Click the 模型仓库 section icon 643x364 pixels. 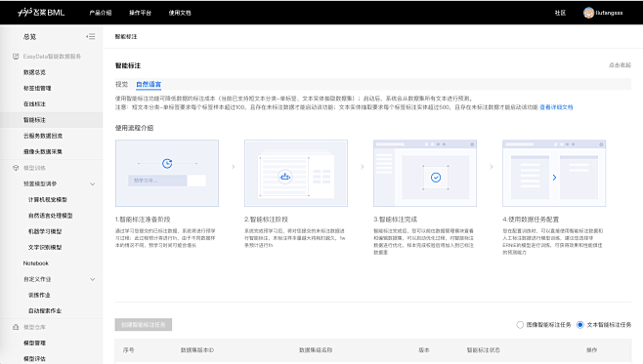pos(16,327)
